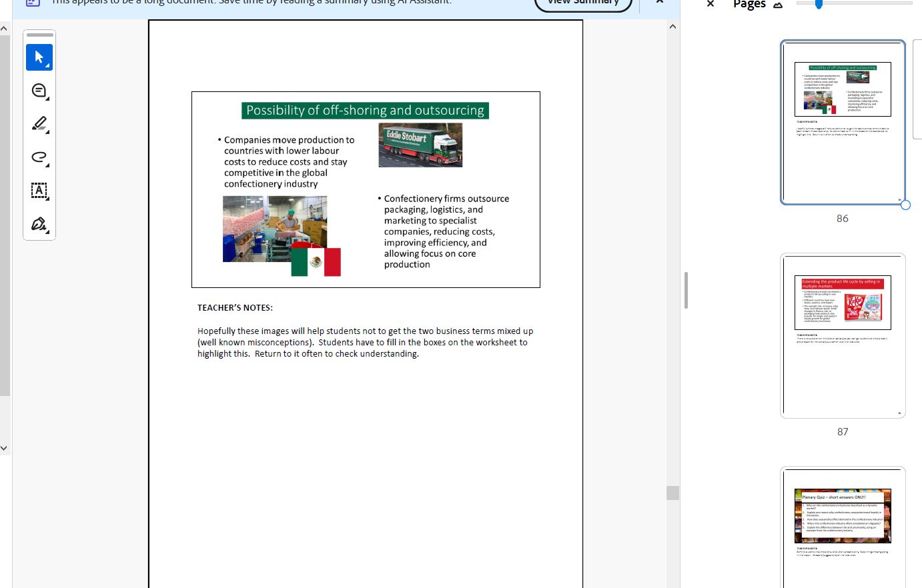Select page 86 thumbnail
The height and width of the screenshot is (588, 922).
[843, 123]
